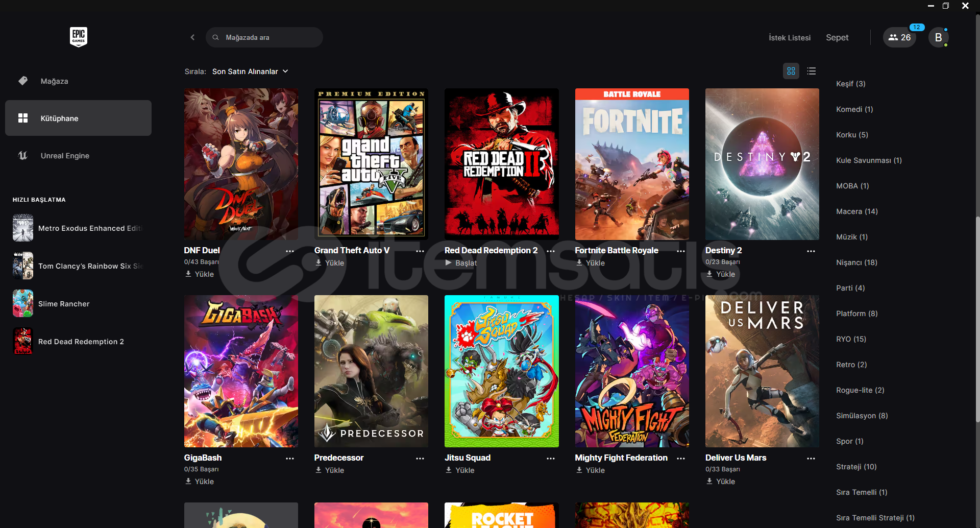This screenshot has height=528, width=980.
Task: Install Deliver Us Mars with Yükle
Action: tap(721, 482)
